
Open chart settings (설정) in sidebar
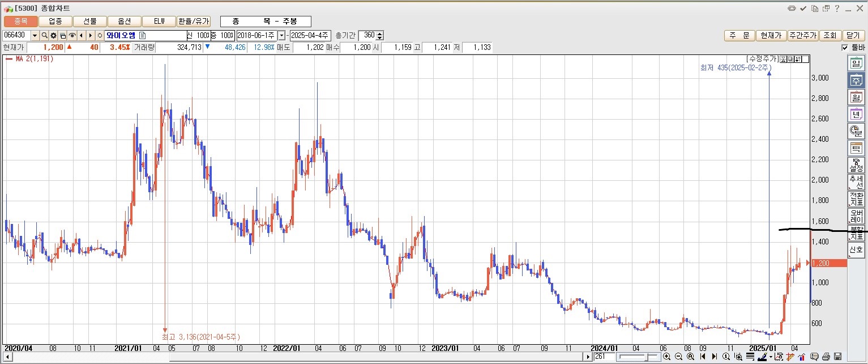click(x=856, y=165)
